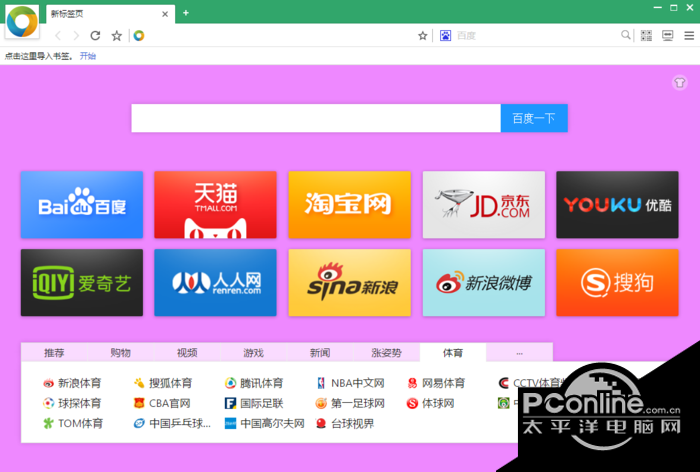Switch to the 推荐 tab

pos(54,353)
